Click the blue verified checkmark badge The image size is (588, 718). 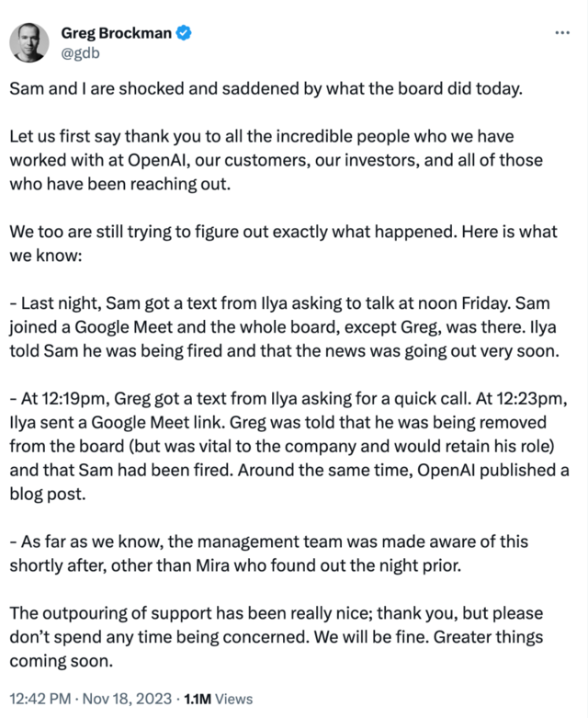pos(185,34)
